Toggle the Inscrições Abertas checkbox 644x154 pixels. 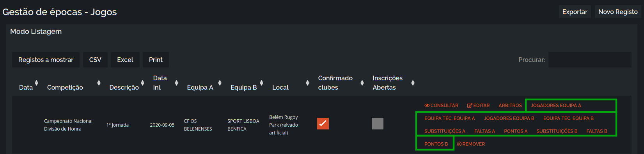click(x=378, y=124)
